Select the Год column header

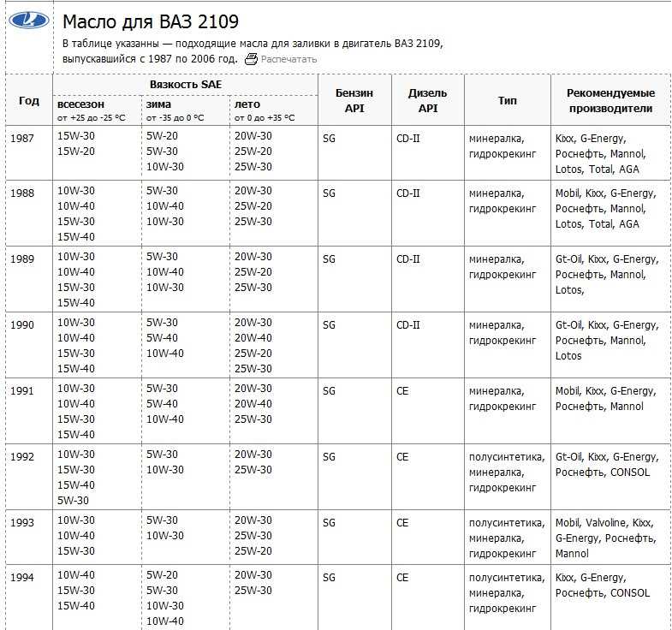pos(29,100)
